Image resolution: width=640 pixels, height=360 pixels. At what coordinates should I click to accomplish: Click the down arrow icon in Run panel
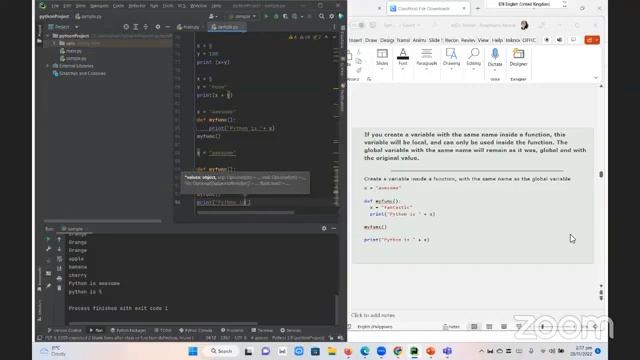pos(59,249)
